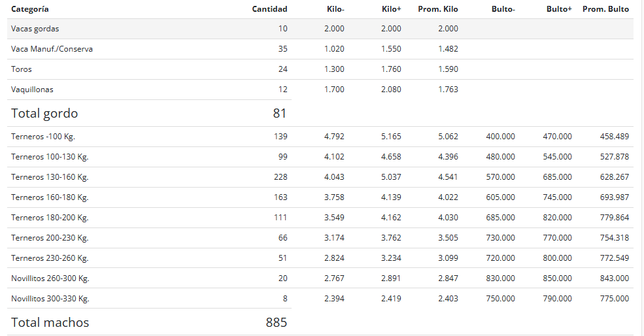Click the Vaquillonas category cell

click(x=32, y=89)
